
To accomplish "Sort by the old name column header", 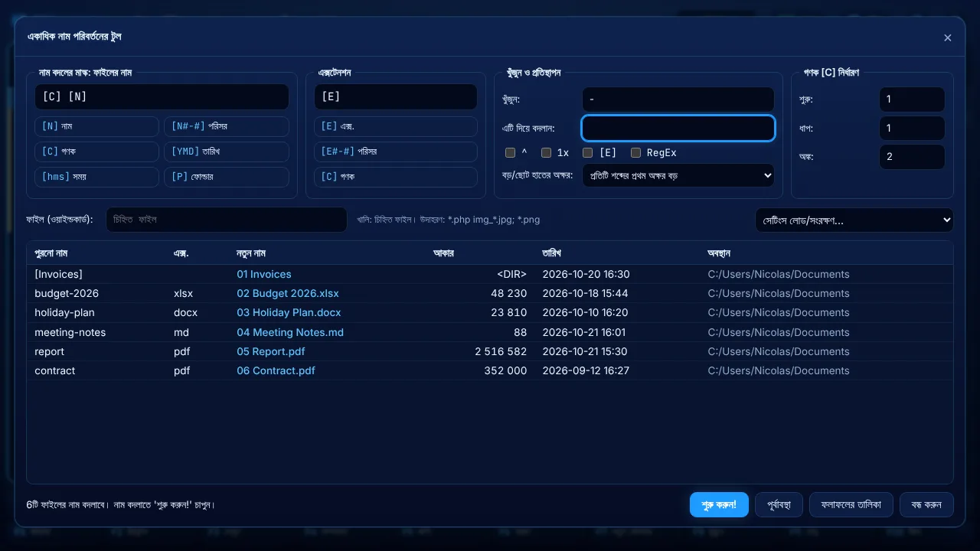I will [51, 253].
